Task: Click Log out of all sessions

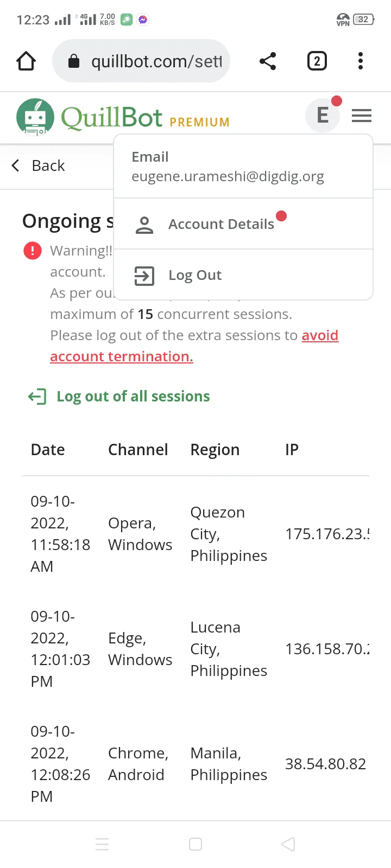Action: [119, 397]
